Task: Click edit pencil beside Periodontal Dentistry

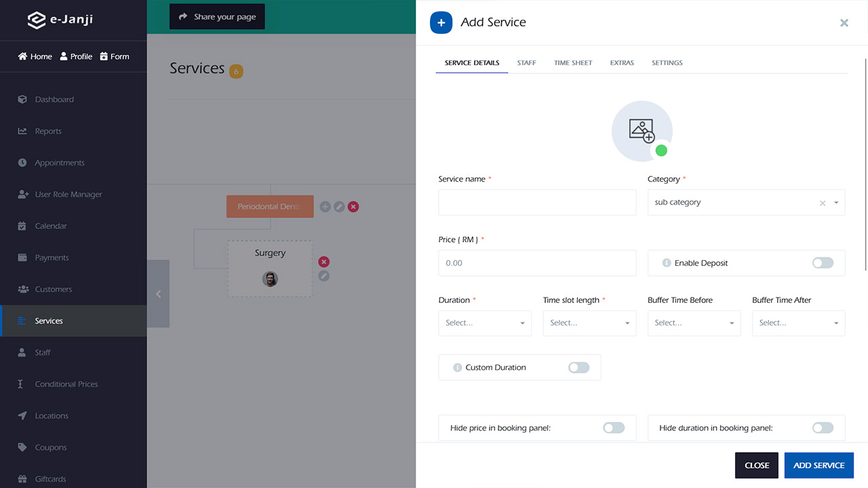Action: [339, 207]
